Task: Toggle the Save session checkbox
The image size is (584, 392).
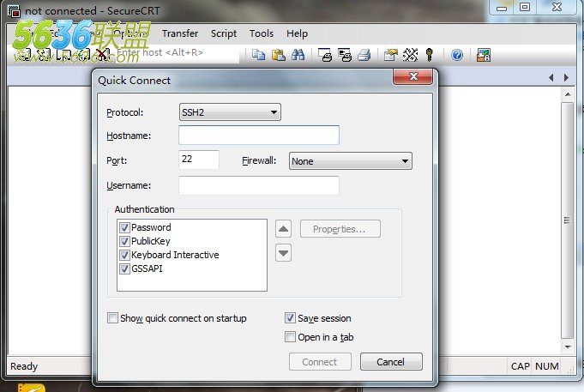Action: click(x=290, y=318)
